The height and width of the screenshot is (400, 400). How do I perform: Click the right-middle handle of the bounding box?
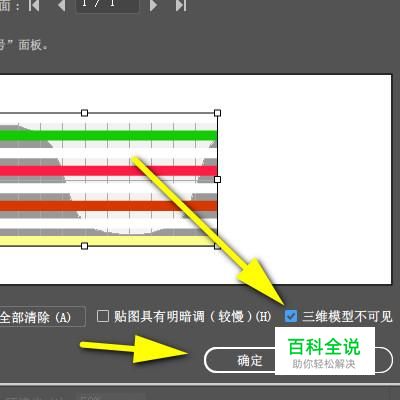217,179
